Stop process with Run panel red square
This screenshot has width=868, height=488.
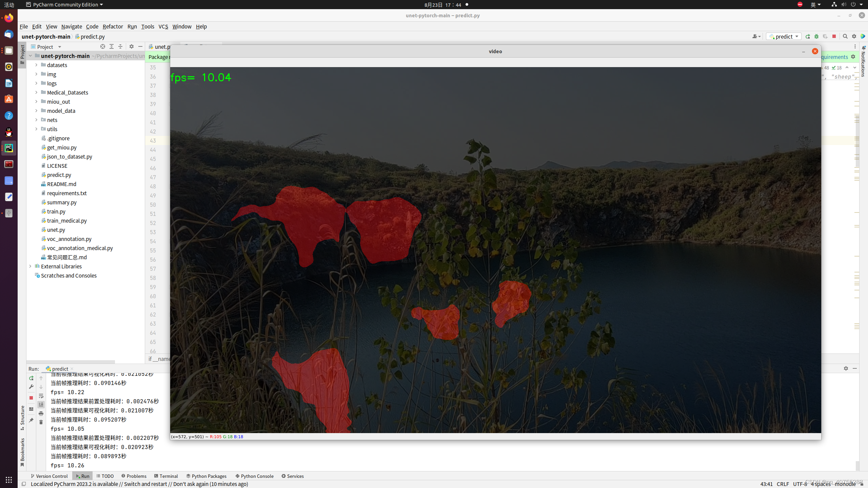pyautogui.click(x=31, y=398)
